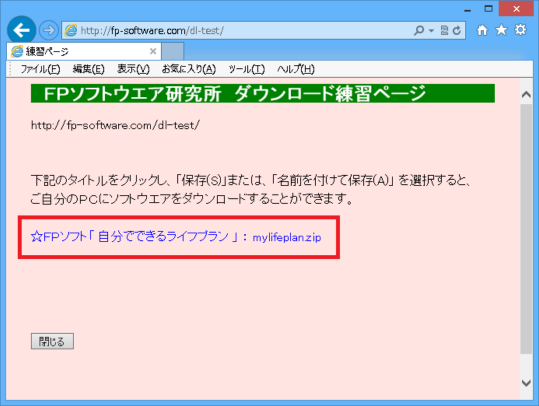Screen dimensions: 539x406
Task: Open the お気に入り(A) menu
Action: [x=189, y=69]
